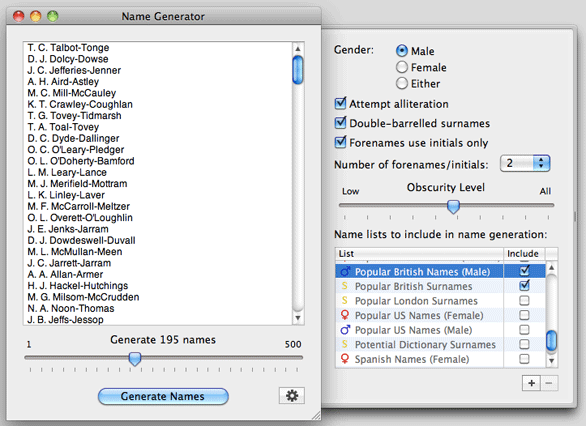Click female icon beside Spanish Names (Female)
The image size is (586, 426).
(345, 359)
